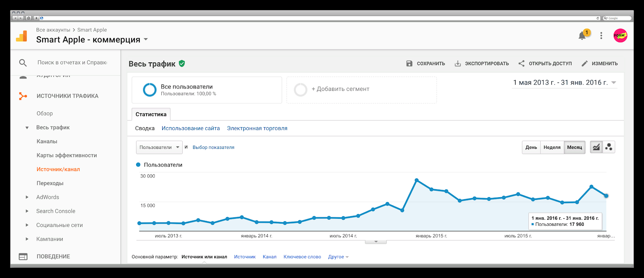Click the ИЗМЕНИТЬ button
Viewport: 644px width, 278px height.
click(x=600, y=64)
